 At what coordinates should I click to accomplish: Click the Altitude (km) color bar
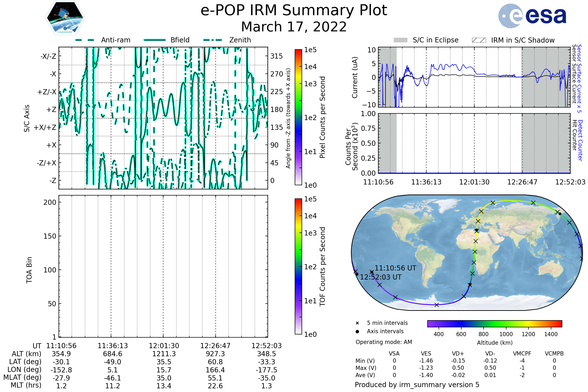pyautogui.click(x=494, y=323)
